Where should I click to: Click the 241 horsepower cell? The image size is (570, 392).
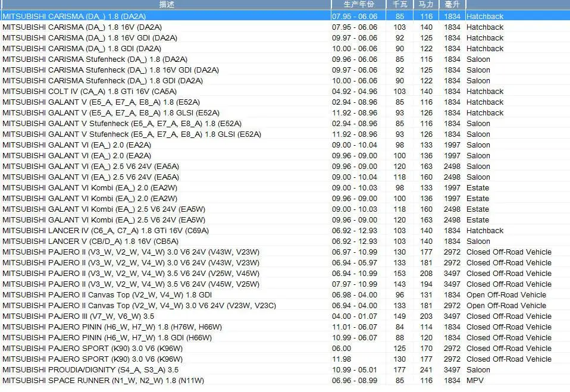(426, 370)
